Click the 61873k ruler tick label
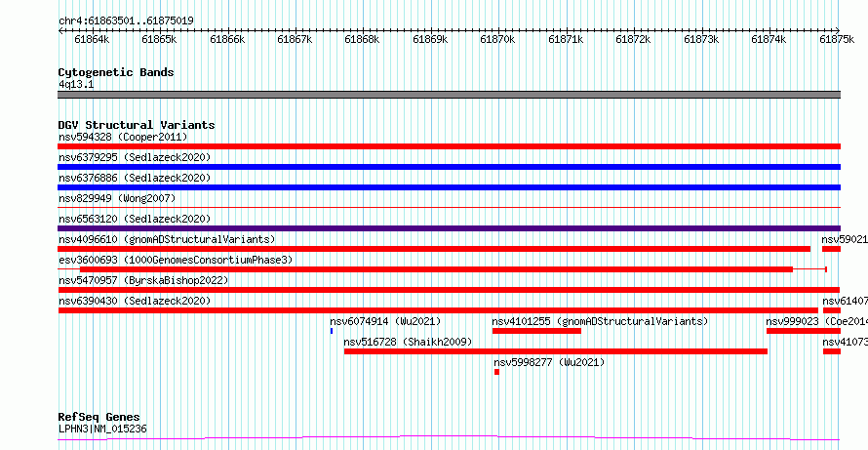 [701, 39]
